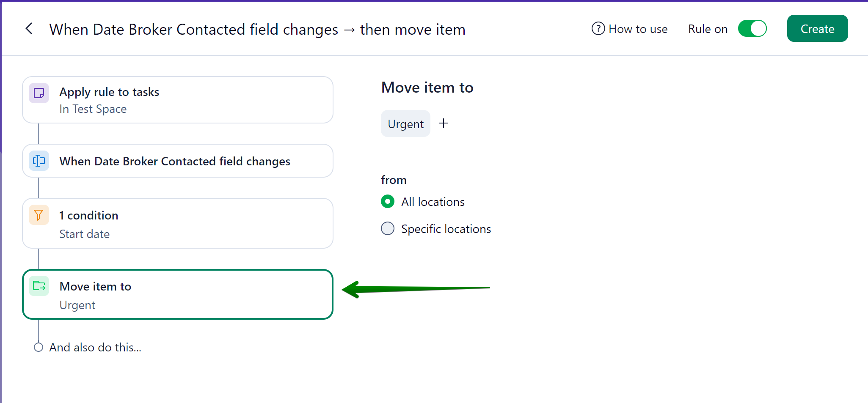Select the Specific locations radio button

click(x=388, y=229)
